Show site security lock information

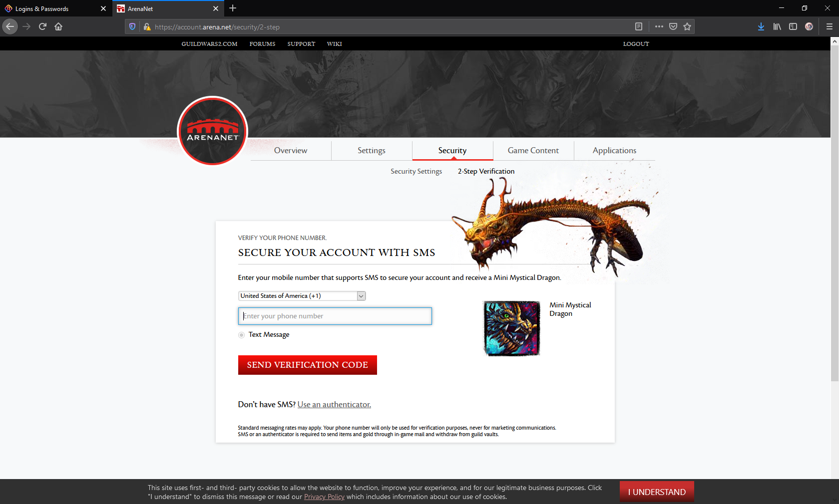tap(147, 27)
